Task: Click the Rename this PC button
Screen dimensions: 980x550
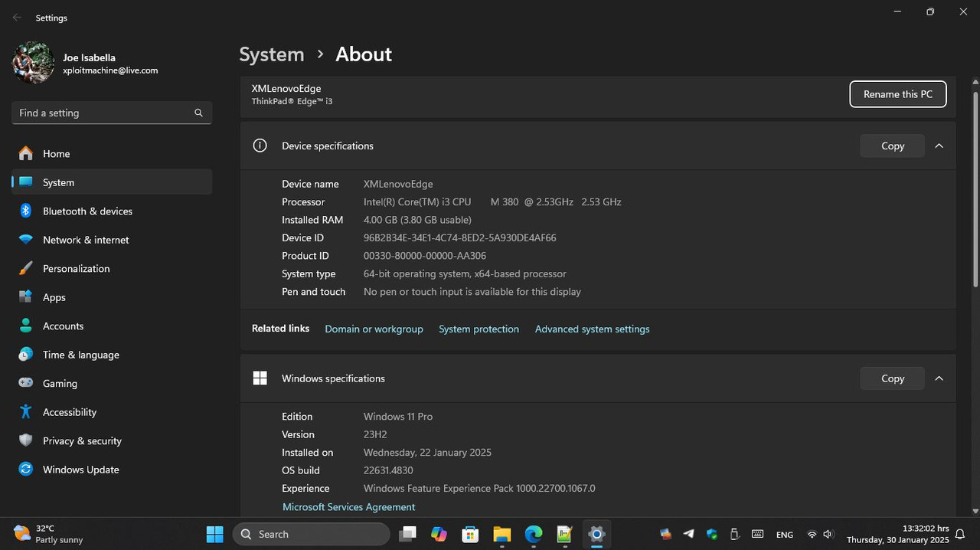Action: point(897,94)
